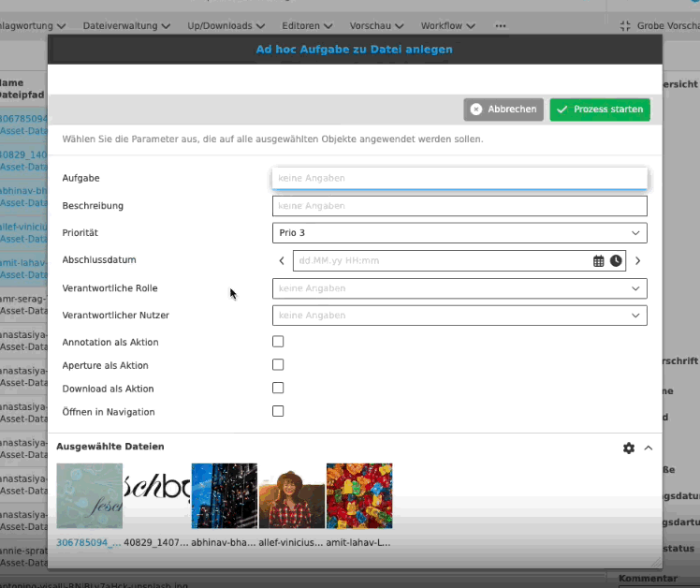
Task: Open the Priorität dropdown showing Prio 3
Action: pos(459,233)
